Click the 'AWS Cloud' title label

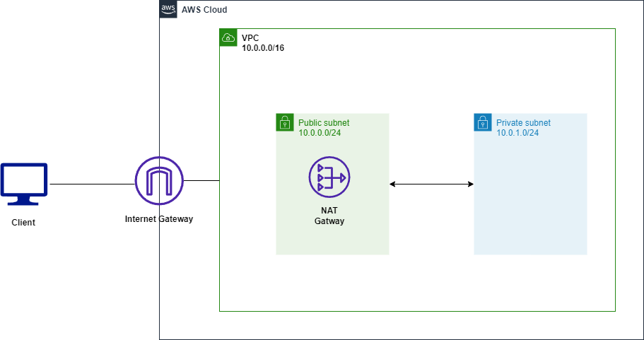click(x=204, y=9)
